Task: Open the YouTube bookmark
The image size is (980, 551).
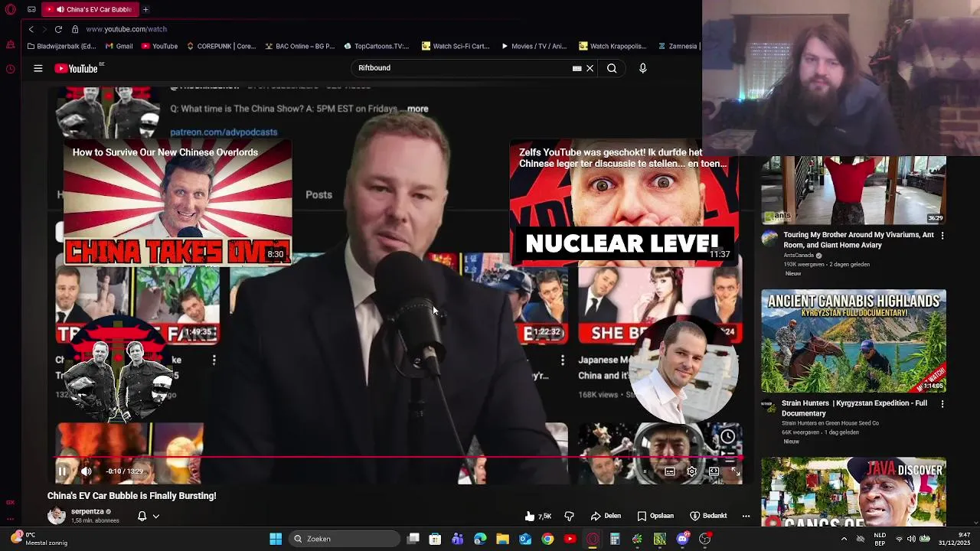Action: tap(159, 46)
